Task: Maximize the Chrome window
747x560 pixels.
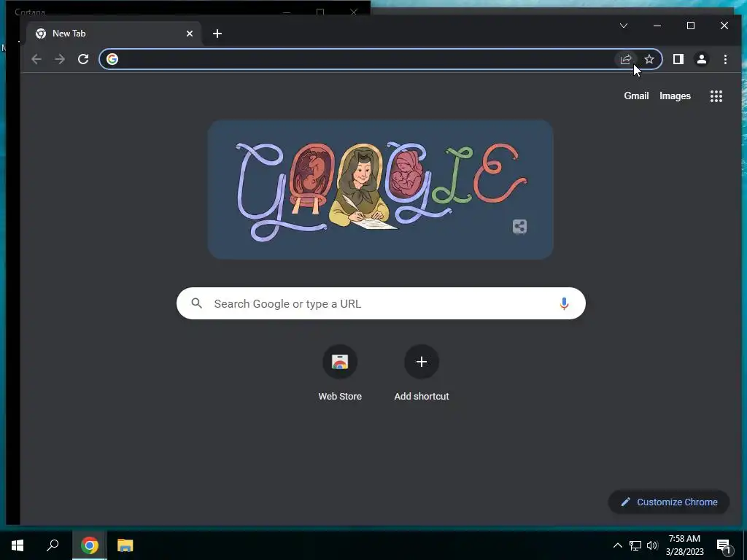Action: click(x=691, y=26)
